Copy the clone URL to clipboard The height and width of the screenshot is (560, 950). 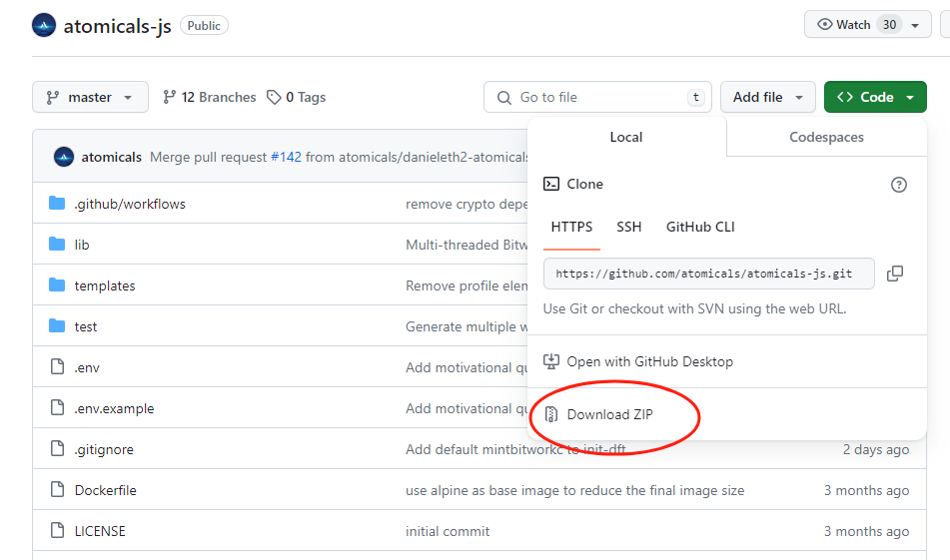pyautogui.click(x=895, y=274)
